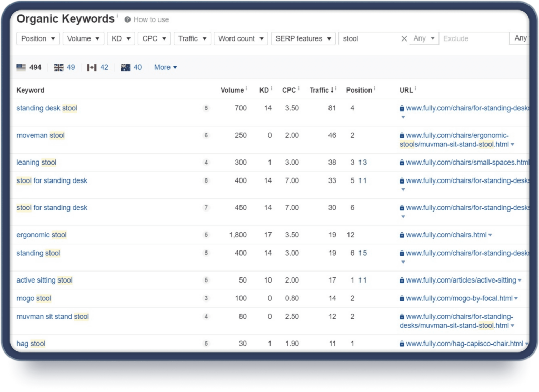Sort table by Volume column header
Viewport: 539px width, 392px height.
[232, 90]
